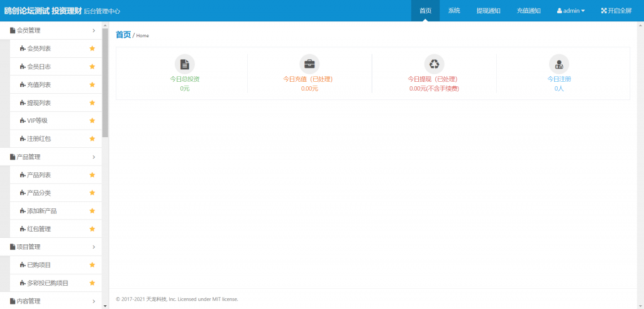Click the puzzle icon before 红包管理

pos(23,229)
